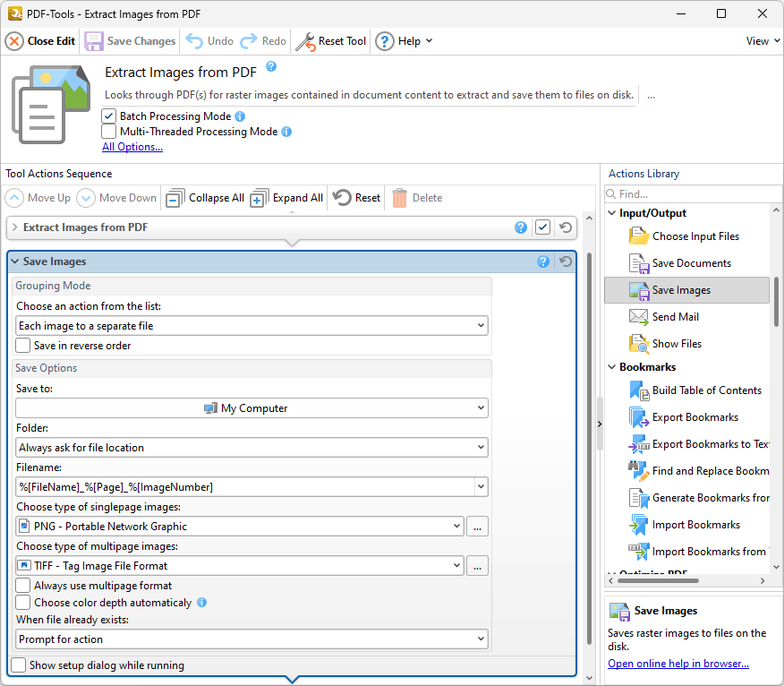Image resolution: width=784 pixels, height=686 pixels.
Task: Open singlepage image type dropdown
Action: pyautogui.click(x=240, y=527)
